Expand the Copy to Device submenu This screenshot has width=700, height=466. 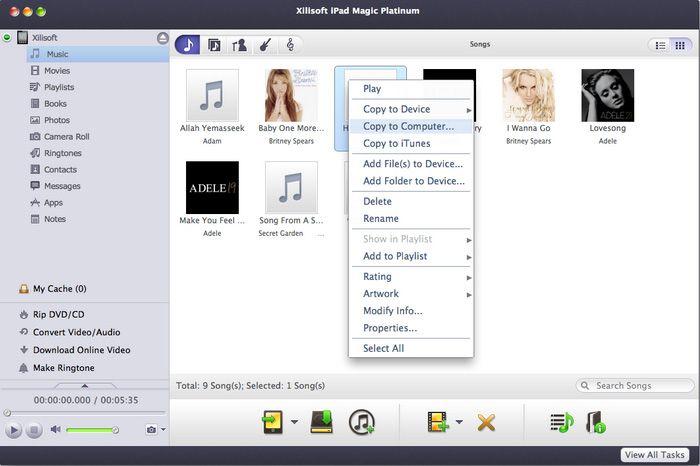click(x=411, y=109)
